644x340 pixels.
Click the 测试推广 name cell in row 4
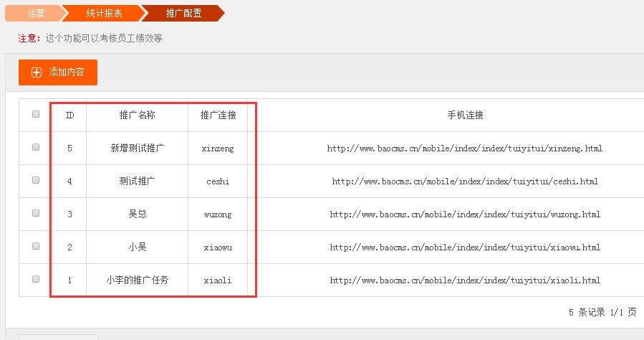pos(137,181)
